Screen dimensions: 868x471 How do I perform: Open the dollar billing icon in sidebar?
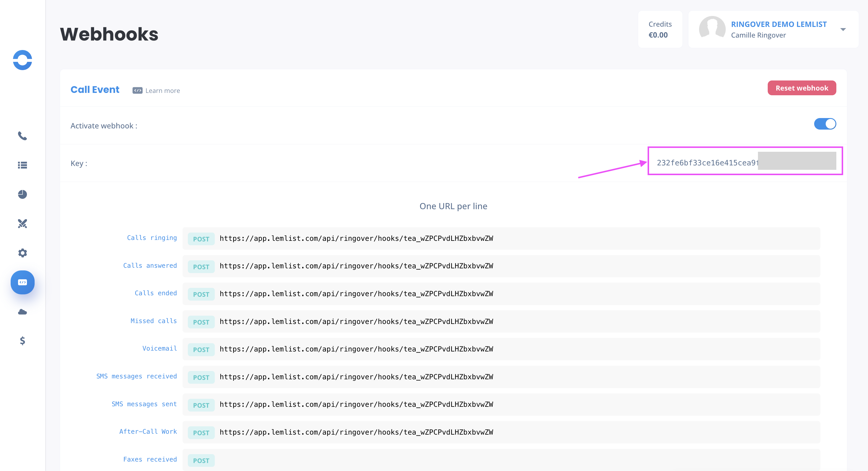(x=22, y=341)
